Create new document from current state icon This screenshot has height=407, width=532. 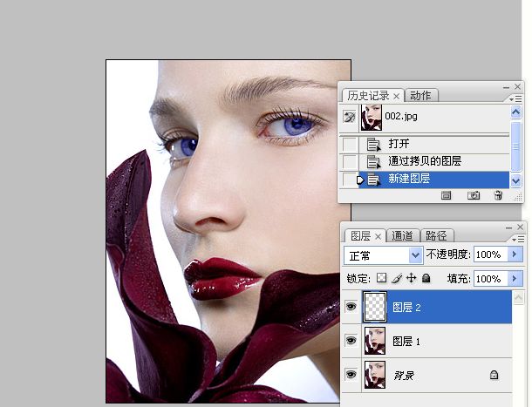[x=446, y=195]
